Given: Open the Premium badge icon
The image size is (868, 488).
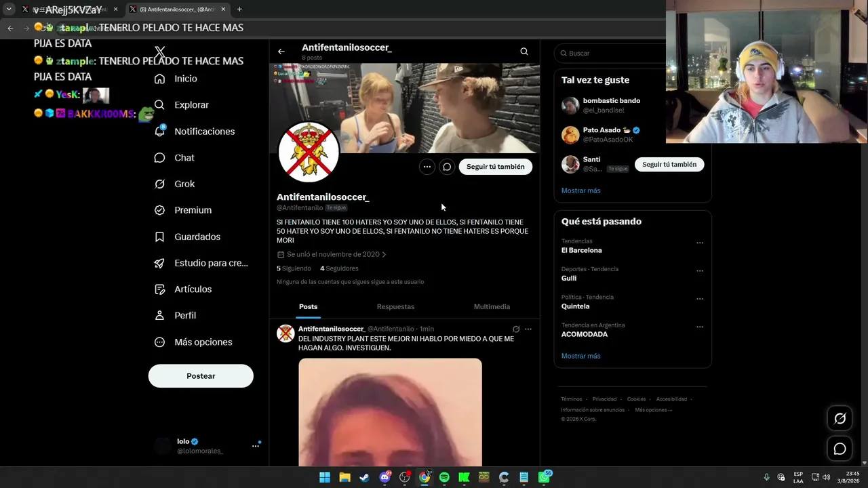Looking at the screenshot, I should (160, 210).
